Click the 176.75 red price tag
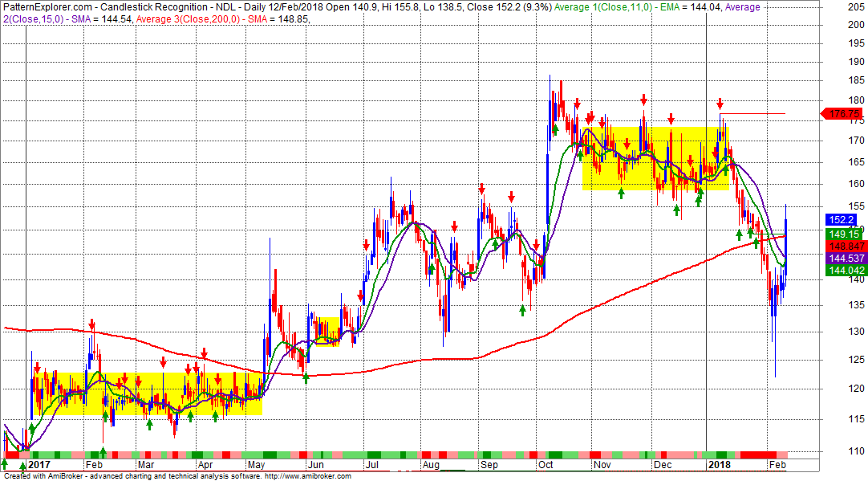The image size is (868, 481). point(842,113)
